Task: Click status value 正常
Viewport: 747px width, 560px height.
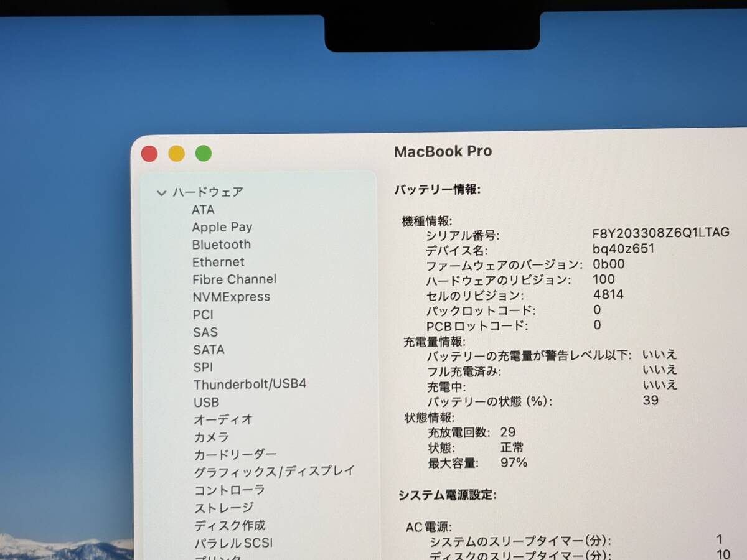Action: (x=512, y=447)
